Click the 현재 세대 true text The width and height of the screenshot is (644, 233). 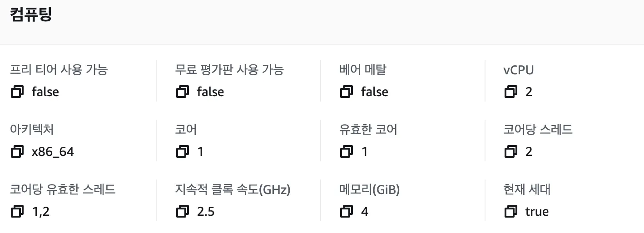pos(537,212)
